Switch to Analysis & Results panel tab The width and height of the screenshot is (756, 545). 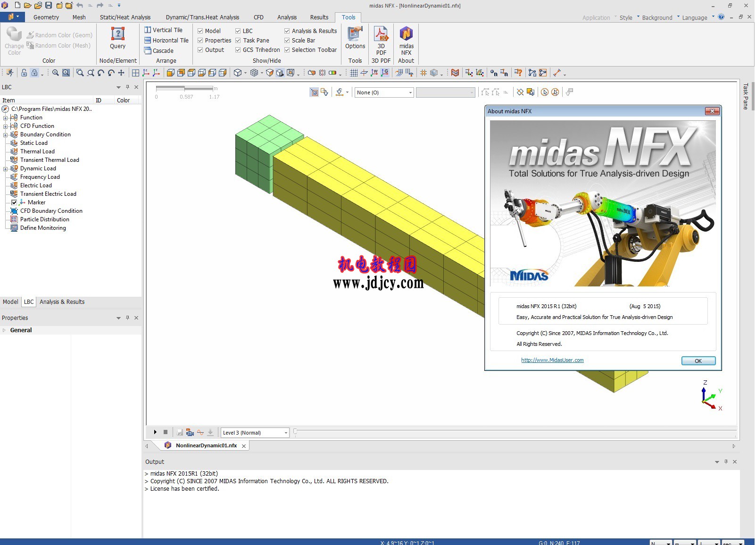pos(62,302)
